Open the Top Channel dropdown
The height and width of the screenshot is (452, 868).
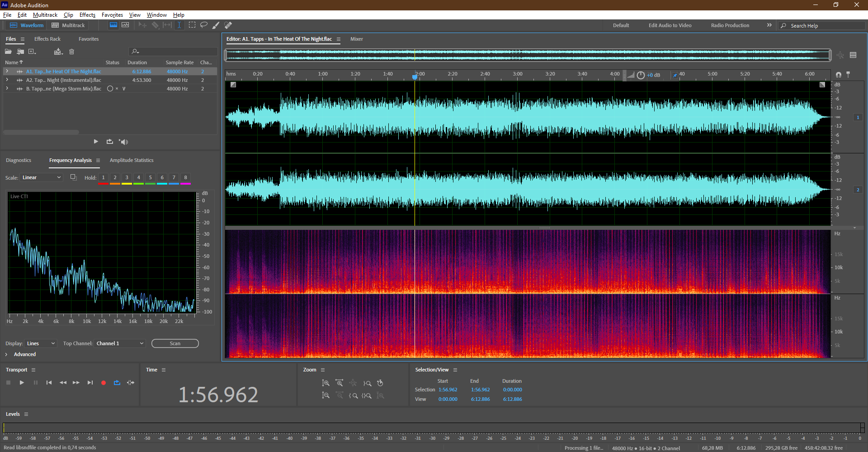coord(120,343)
